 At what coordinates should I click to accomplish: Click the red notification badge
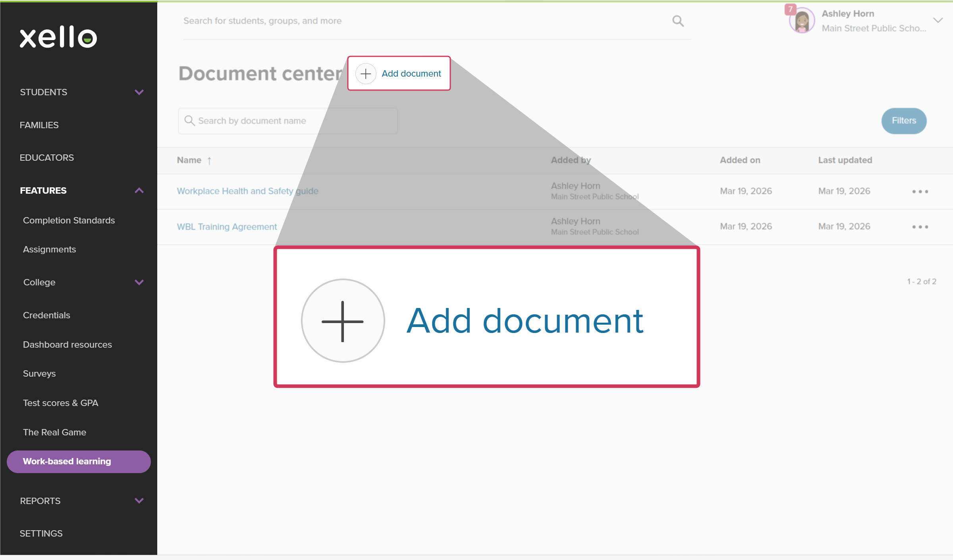pyautogui.click(x=790, y=9)
